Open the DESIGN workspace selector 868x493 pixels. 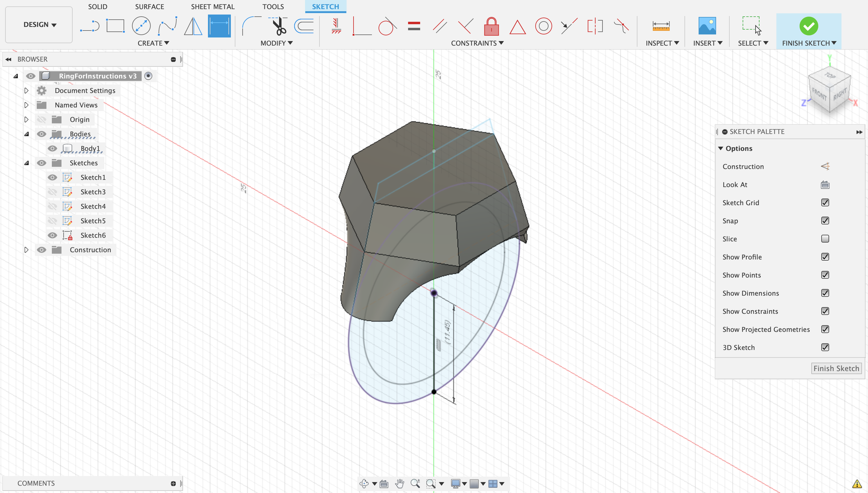39,25
